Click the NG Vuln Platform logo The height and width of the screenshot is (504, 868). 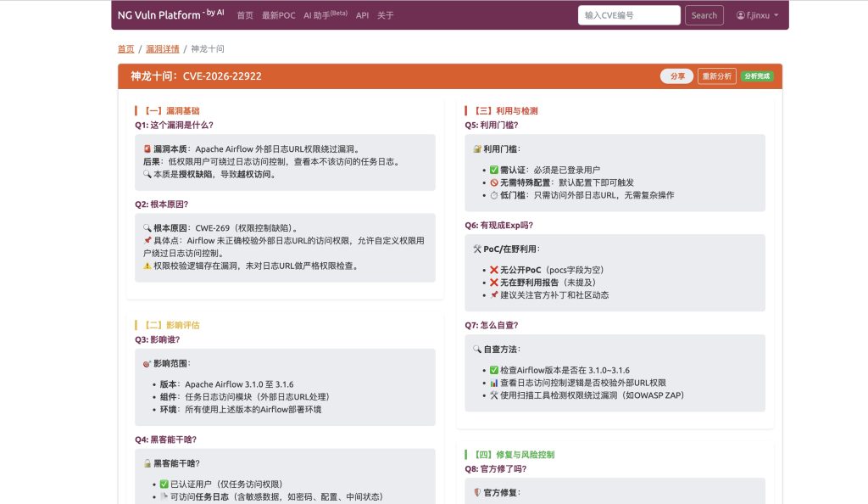point(170,14)
